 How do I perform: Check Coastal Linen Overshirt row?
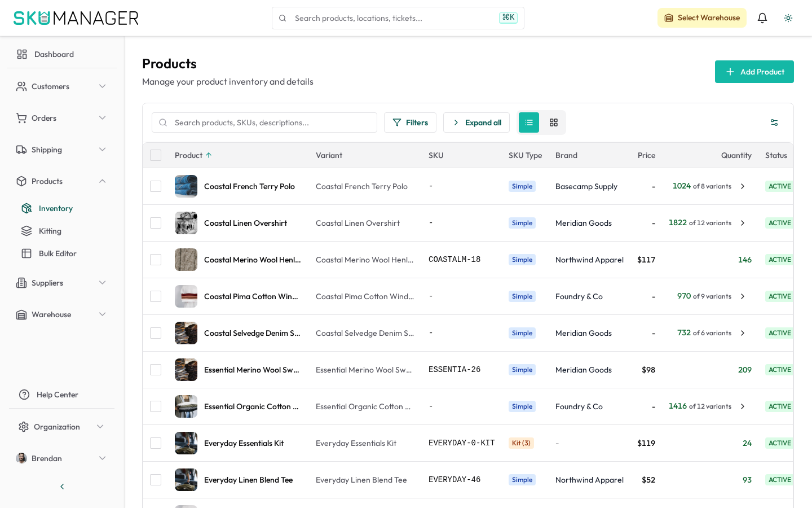tap(156, 223)
